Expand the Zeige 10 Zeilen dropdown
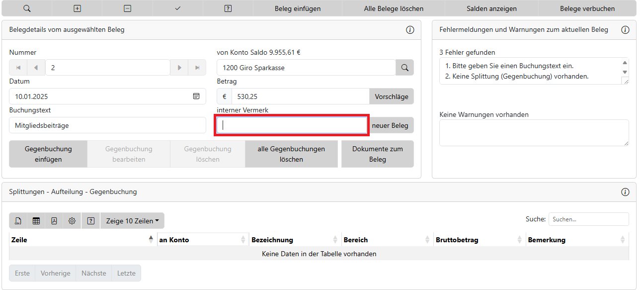644x290 pixels. (132, 221)
